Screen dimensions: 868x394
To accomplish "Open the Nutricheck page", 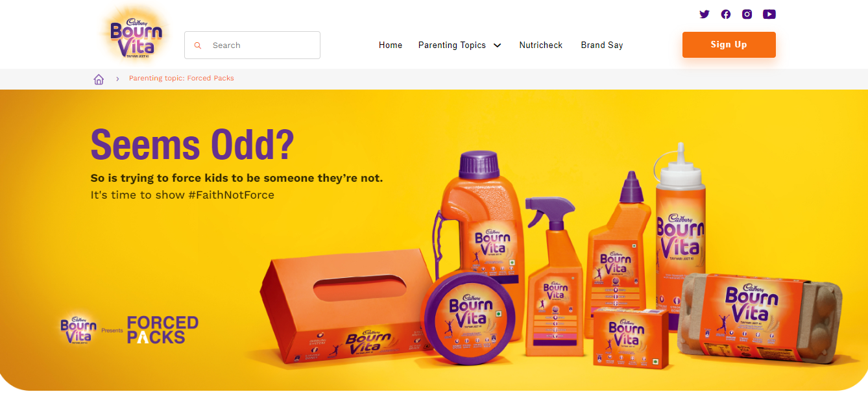I will pyautogui.click(x=541, y=45).
